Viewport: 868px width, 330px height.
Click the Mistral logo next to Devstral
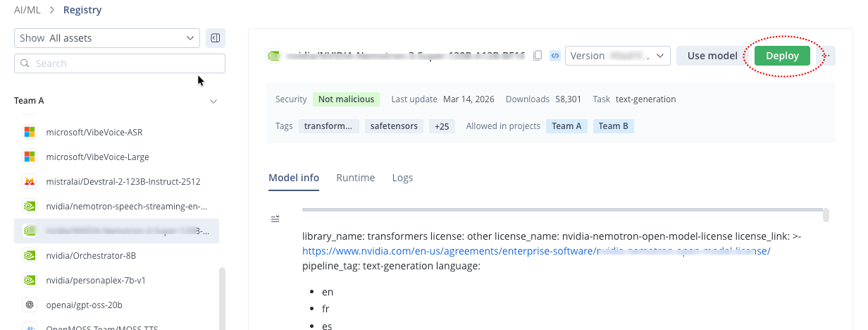[x=30, y=181]
